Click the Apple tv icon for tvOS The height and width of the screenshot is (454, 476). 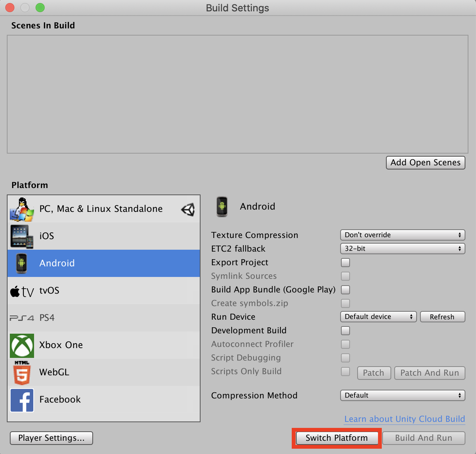(x=22, y=291)
